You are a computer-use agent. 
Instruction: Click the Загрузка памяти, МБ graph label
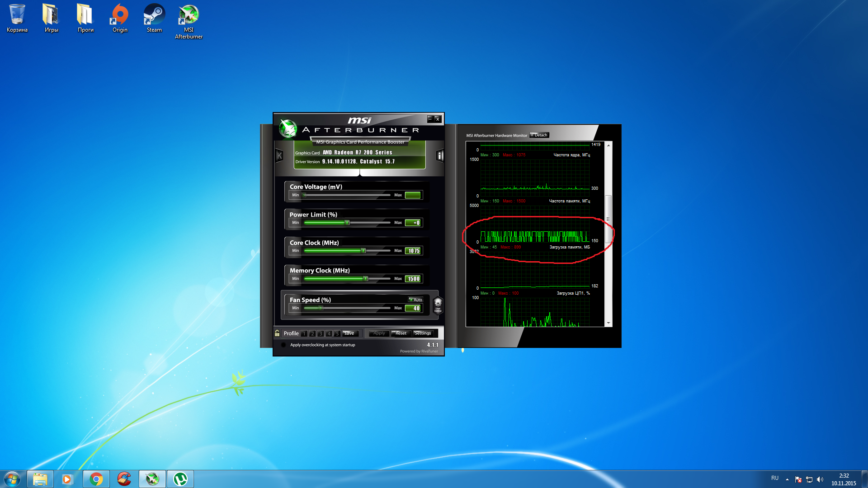coord(570,247)
